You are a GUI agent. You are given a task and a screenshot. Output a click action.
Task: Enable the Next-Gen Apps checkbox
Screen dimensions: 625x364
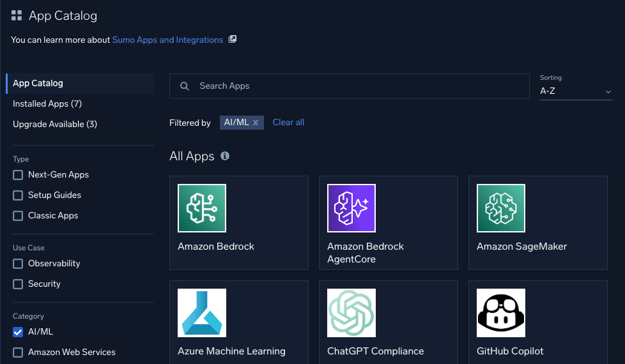pyautogui.click(x=18, y=175)
